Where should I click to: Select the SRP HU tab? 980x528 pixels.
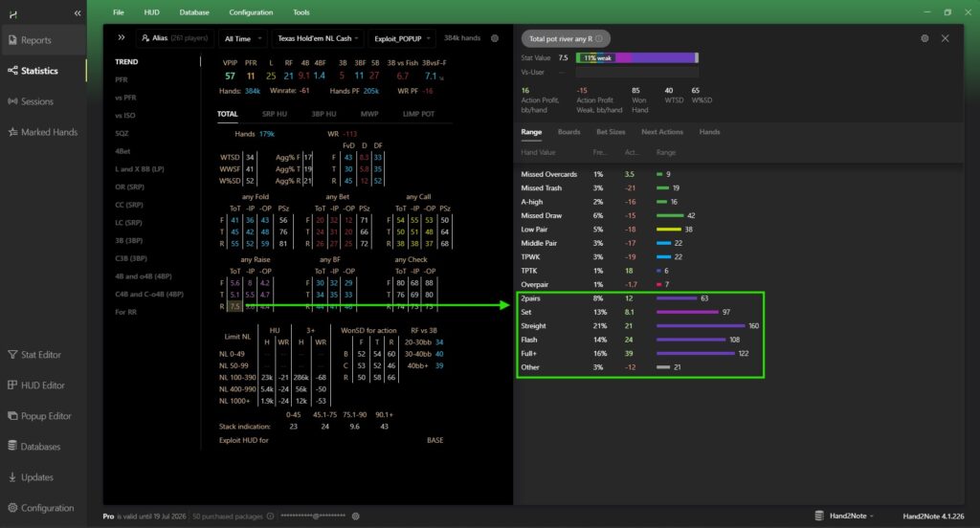click(274, 114)
